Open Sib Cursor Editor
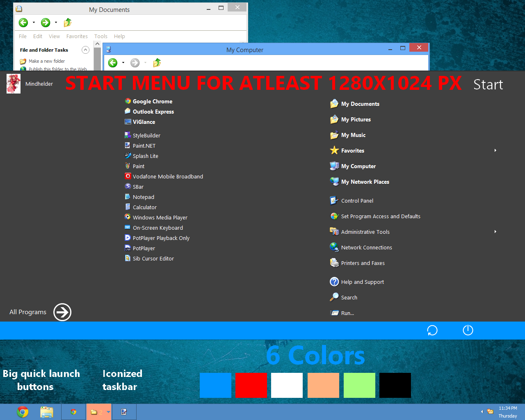The width and height of the screenshot is (525, 420). pyautogui.click(x=149, y=258)
